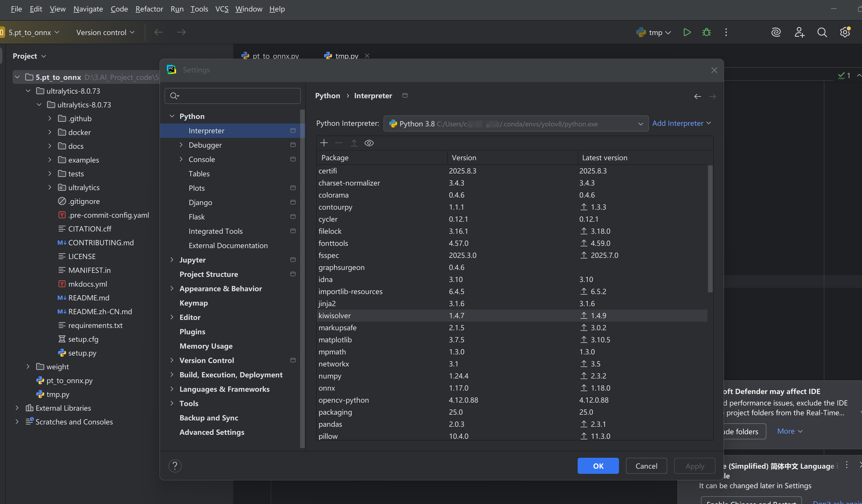Open the Run menu
862x504 pixels.
point(177,9)
